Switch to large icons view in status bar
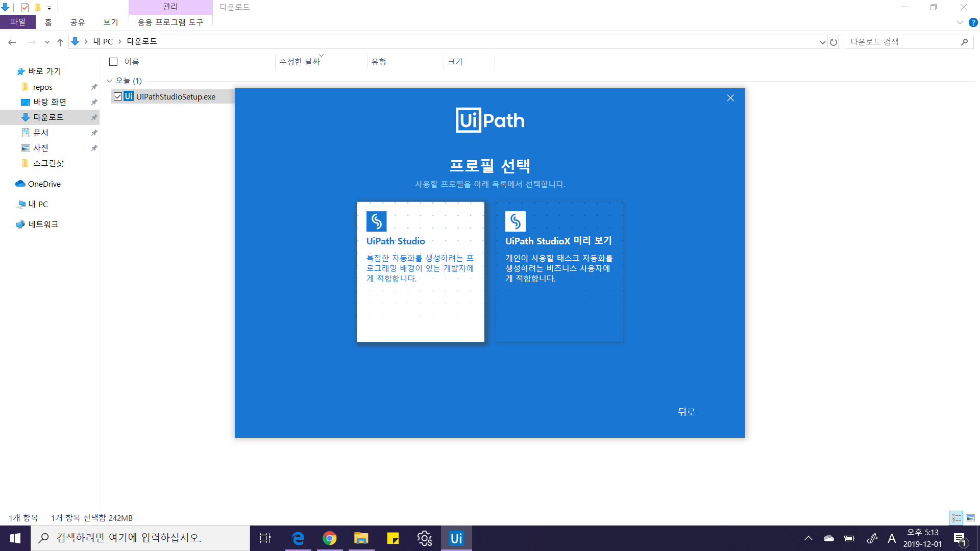 point(970,518)
